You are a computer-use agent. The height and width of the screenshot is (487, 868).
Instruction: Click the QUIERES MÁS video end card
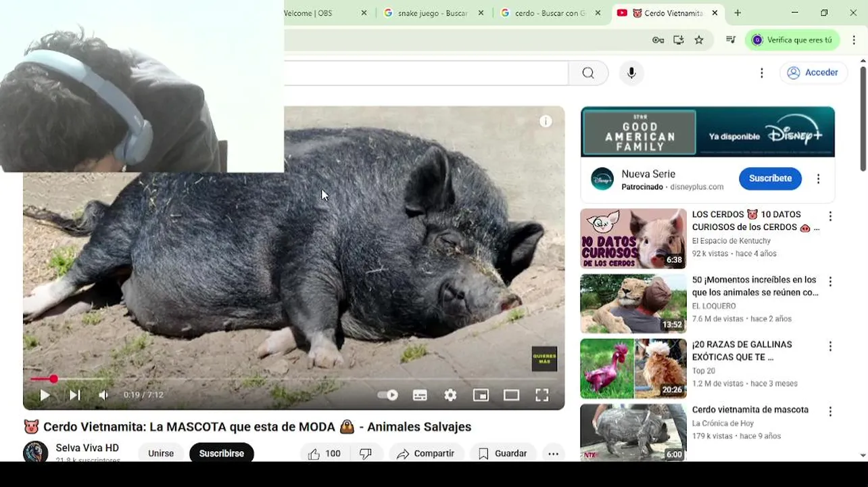click(x=544, y=359)
